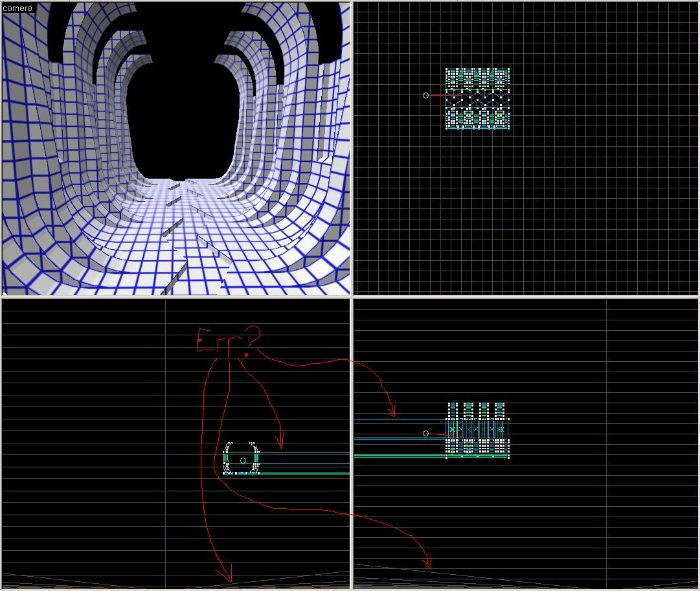700x591 pixels.
Task: Select camera origin circle in bottom-right grid view
Action: coord(425,433)
